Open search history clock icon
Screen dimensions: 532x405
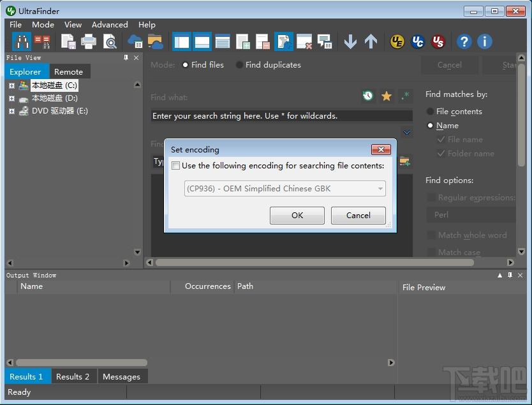tap(368, 96)
